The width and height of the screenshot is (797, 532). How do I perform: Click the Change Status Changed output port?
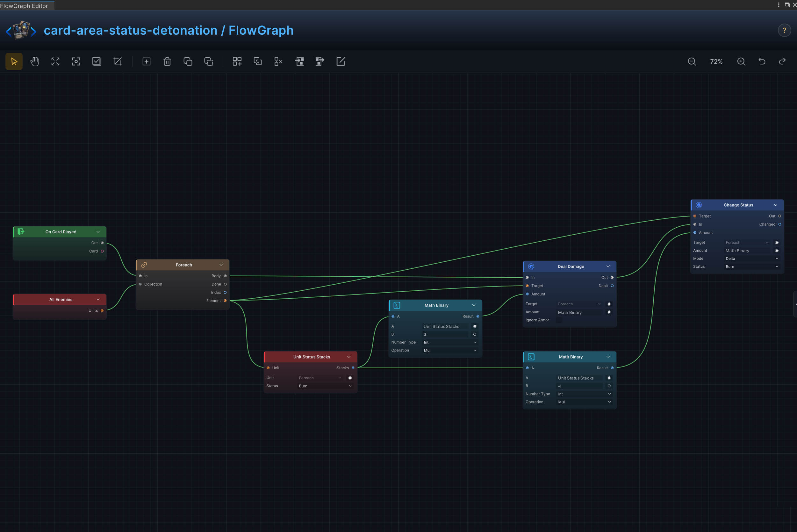(780, 224)
